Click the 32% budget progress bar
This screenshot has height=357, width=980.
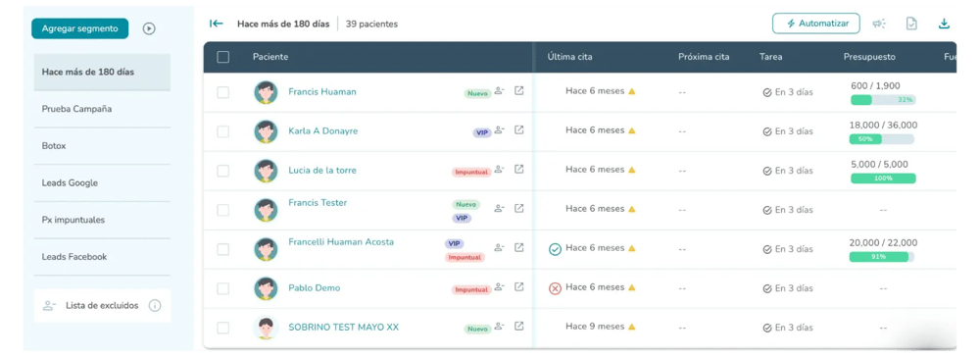coord(883,99)
